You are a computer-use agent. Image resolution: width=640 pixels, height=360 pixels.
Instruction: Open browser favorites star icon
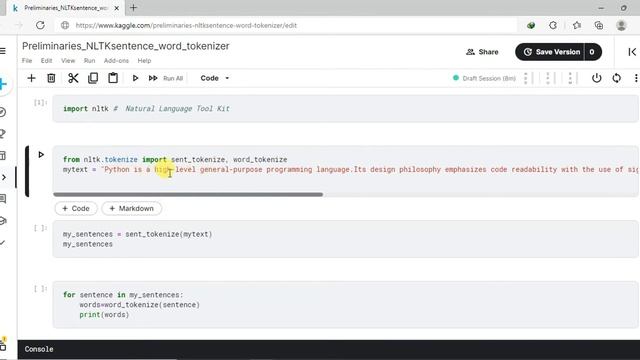[x=576, y=25]
